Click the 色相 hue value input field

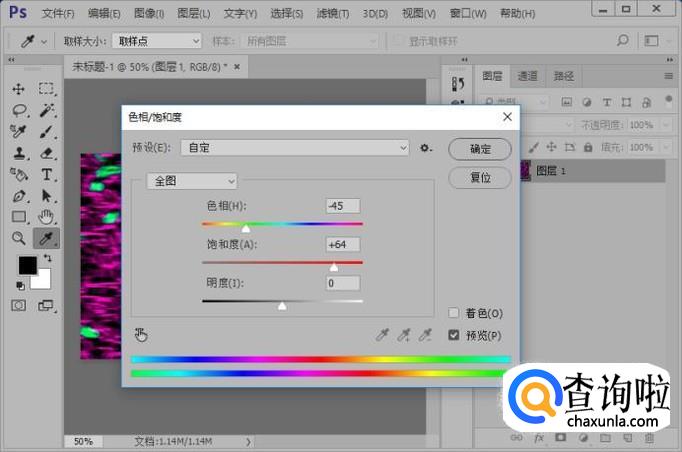(342, 206)
